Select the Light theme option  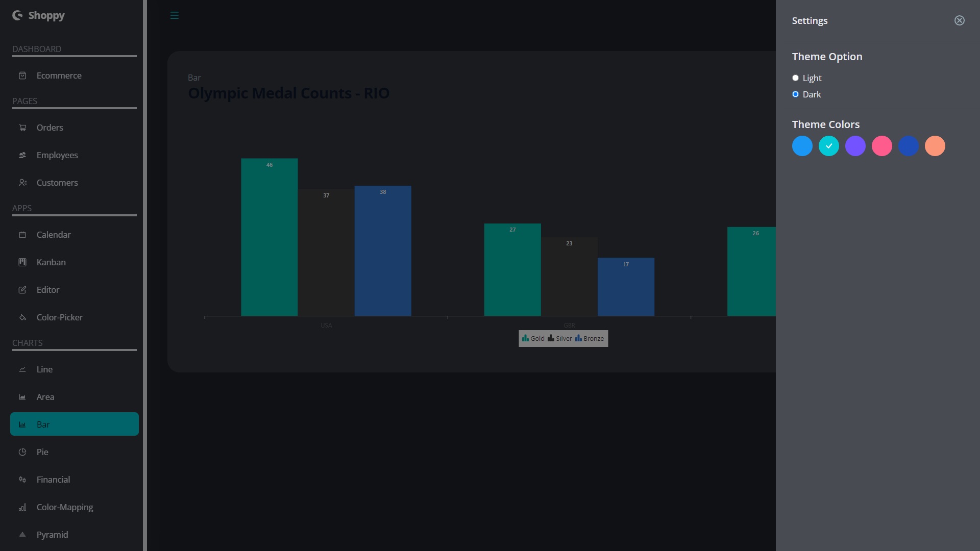[x=795, y=78]
